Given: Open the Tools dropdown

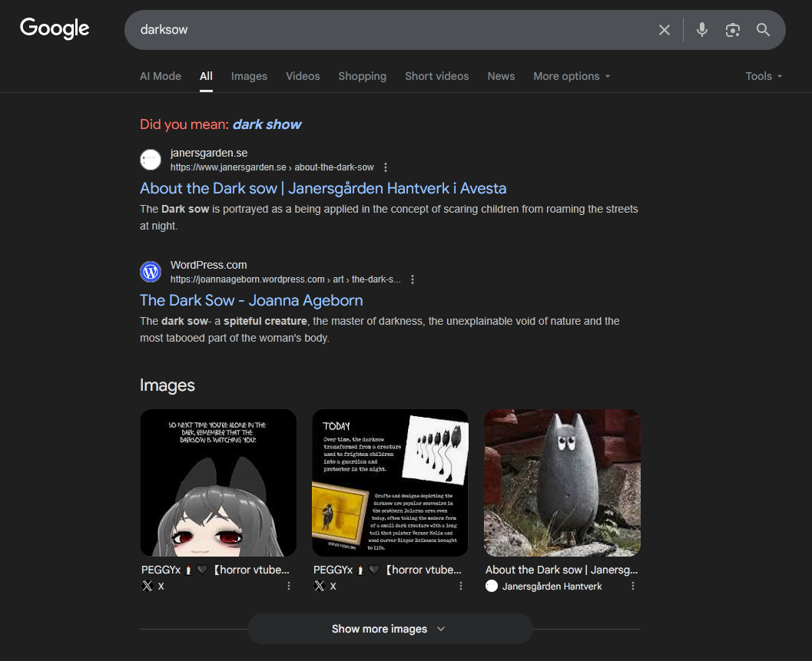Looking at the screenshot, I should (x=764, y=76).
